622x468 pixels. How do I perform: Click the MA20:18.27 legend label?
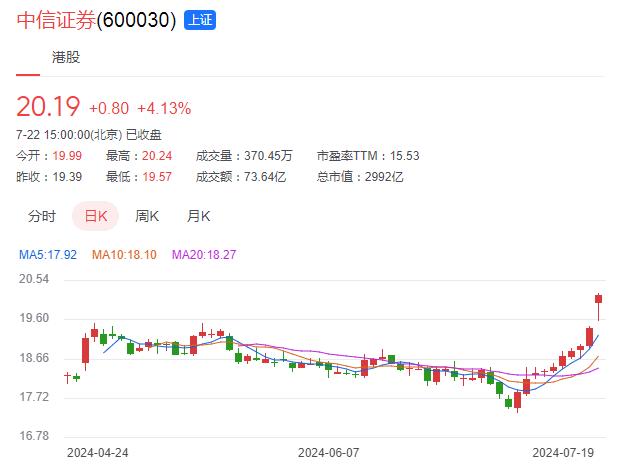pyautogui.click(x=204, y=254)
